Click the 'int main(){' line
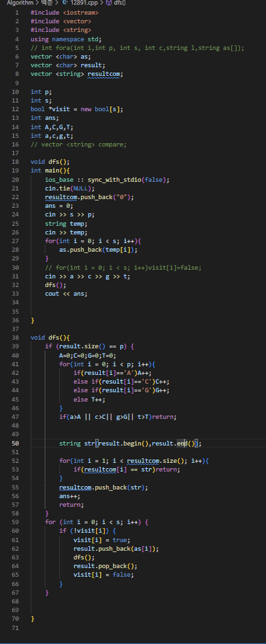Viewport: 266px width, 644px height. coord(50,170)
